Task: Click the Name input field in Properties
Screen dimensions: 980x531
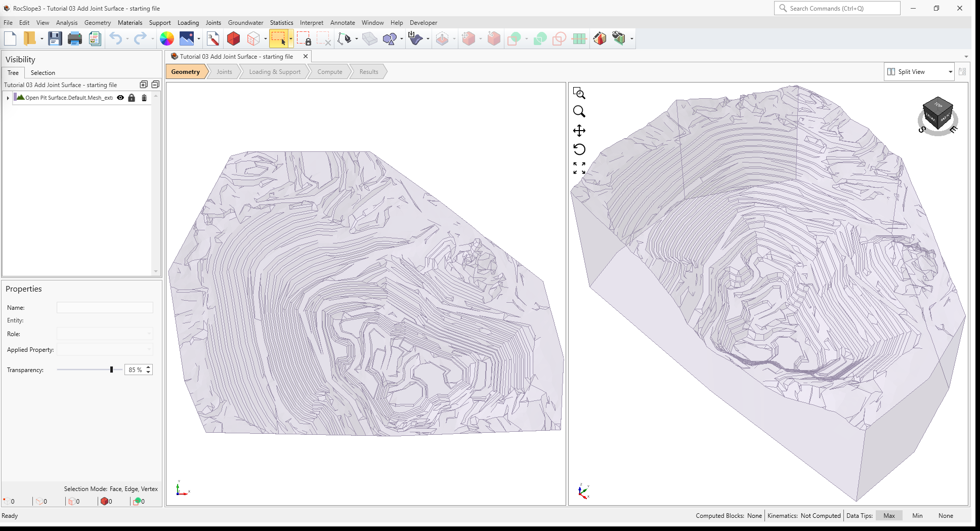Action: tap(105, 307)
